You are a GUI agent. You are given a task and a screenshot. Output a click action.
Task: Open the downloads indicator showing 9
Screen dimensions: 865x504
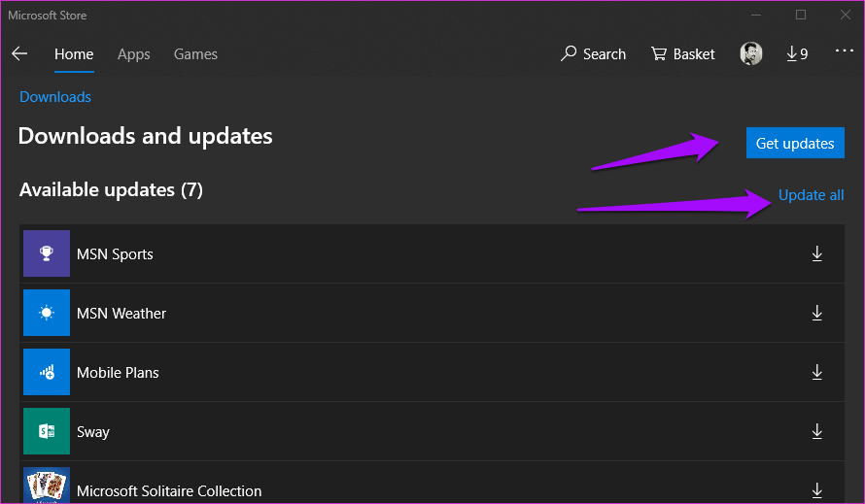(797, 54)
